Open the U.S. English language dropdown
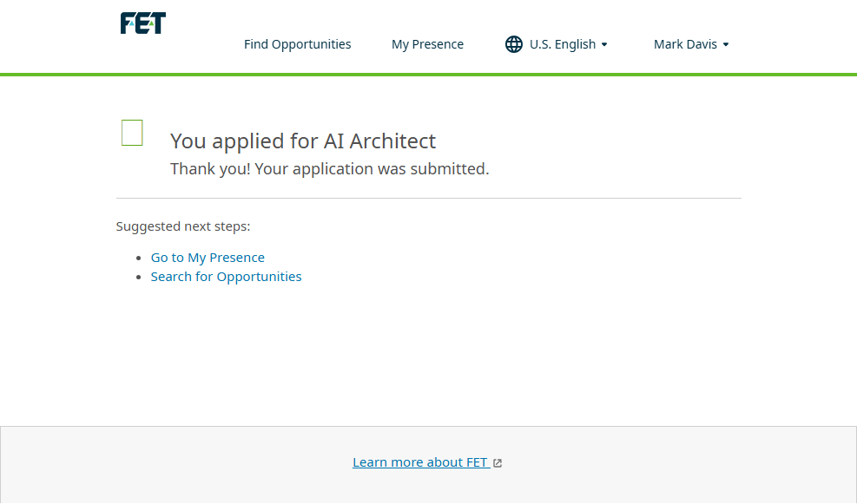Image resolution: width=857 pixels, height=504 pixels. click(x=563, y=44)
